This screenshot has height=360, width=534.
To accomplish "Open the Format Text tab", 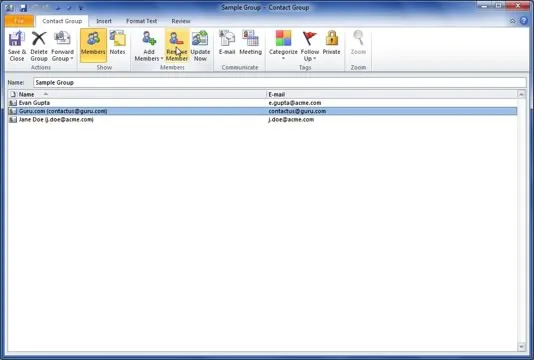I will (141, 21).
